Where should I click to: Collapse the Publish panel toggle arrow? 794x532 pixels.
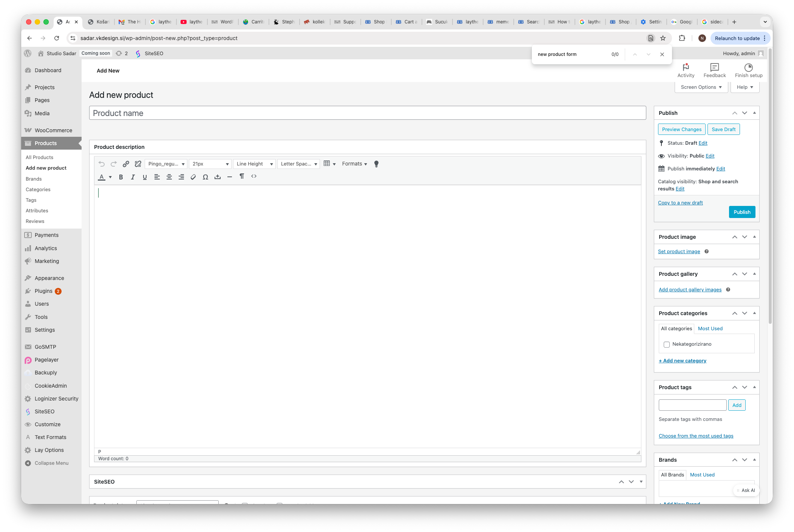pyautogui.click(x=754, y=113)
